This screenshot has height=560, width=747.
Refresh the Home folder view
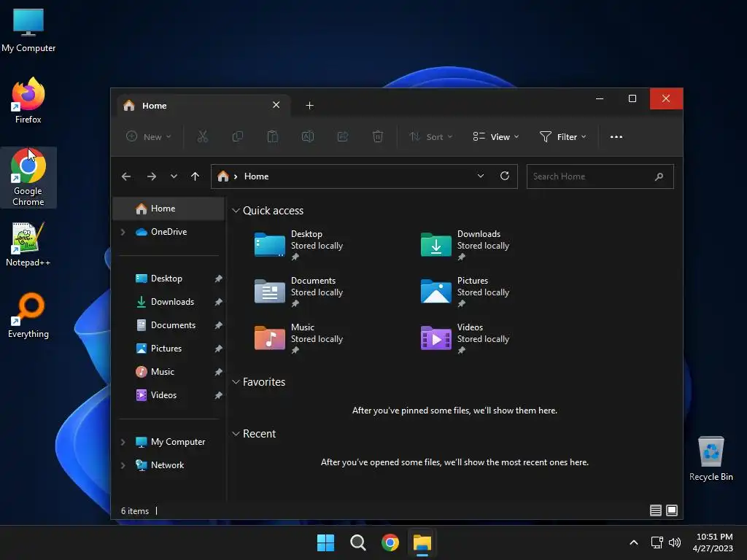pos(505,176)
